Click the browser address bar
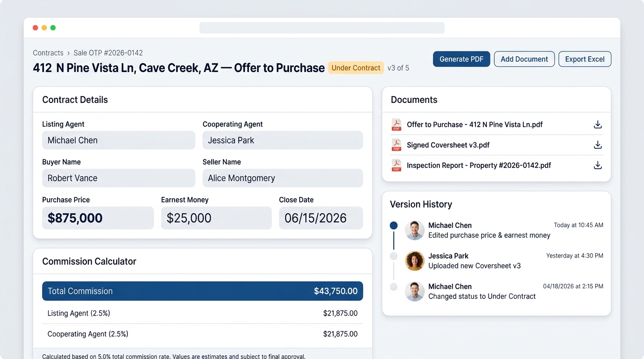644x359 pixels. [x=322, y=28]
